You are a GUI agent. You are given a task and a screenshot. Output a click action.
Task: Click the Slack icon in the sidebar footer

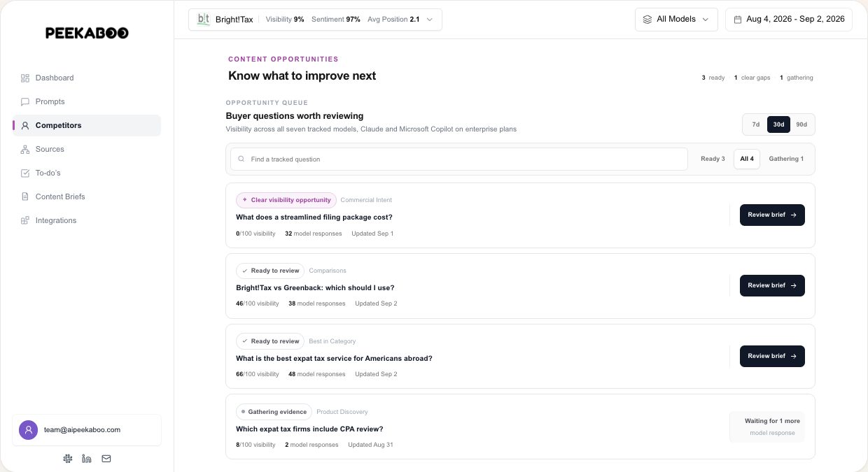[x=67, y=459]
